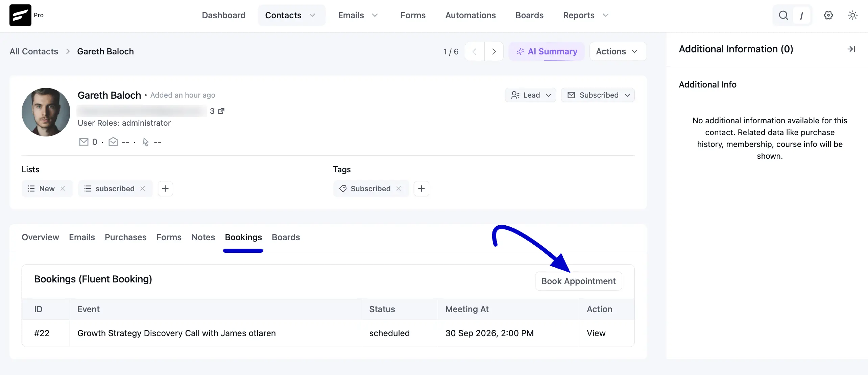Add a new list with plus
Screen dimensions: 868x375
click(x=165, y=189)
